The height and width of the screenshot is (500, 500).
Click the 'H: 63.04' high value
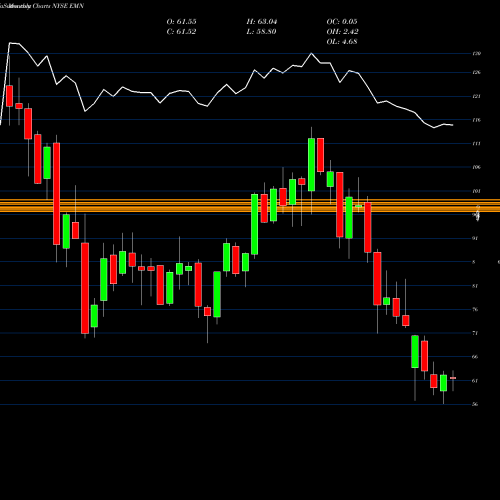tap(262, 22)
